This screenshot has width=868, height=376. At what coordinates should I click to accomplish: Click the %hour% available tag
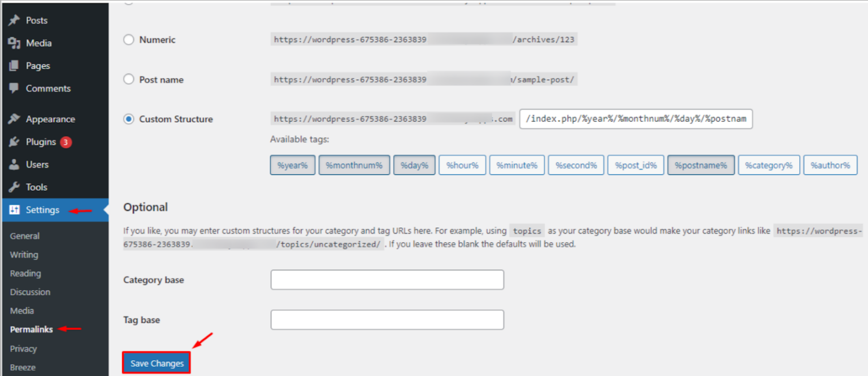pos(462,165)
